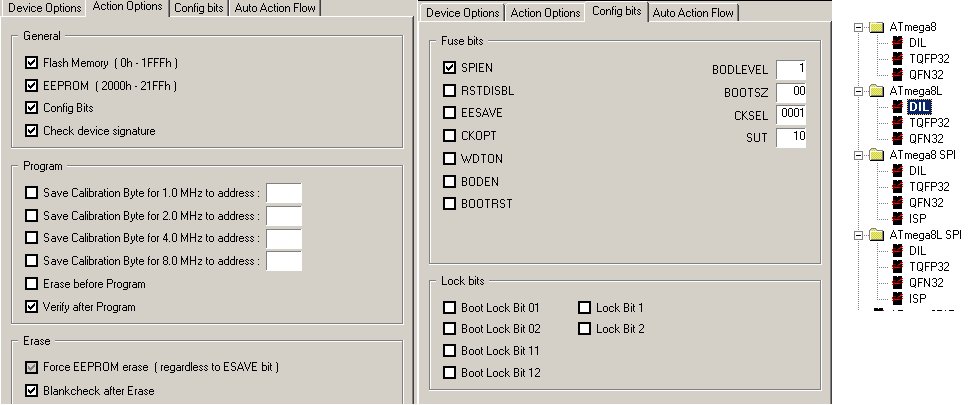Collapse the ATmega8 tree node
969x405 pixels.
[858, 27]
